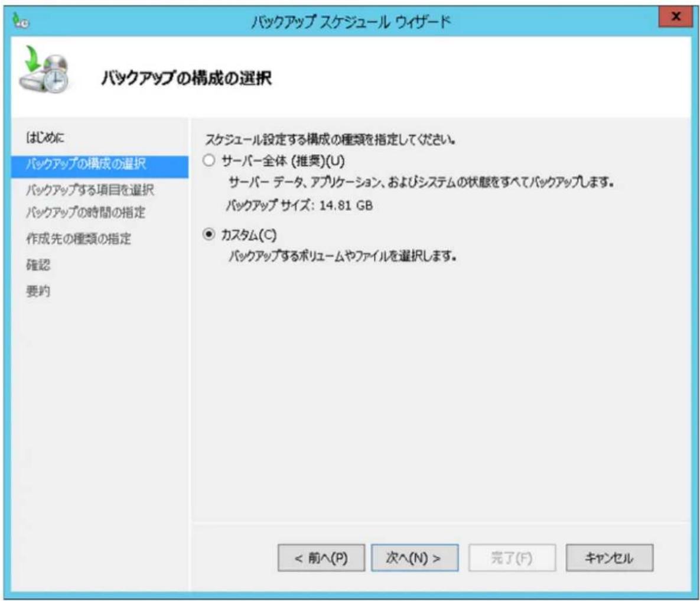700x601 pixels.
Task: Click the バックアップ サイズ: 14.81 GB text
Action: click(299, 206)
